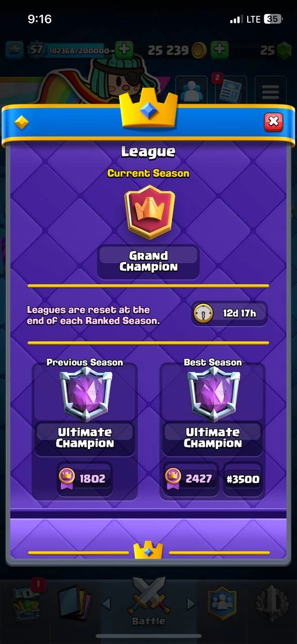The image size is (297, 644).
Task: Open the card collection tab
Action: [76, 601]
